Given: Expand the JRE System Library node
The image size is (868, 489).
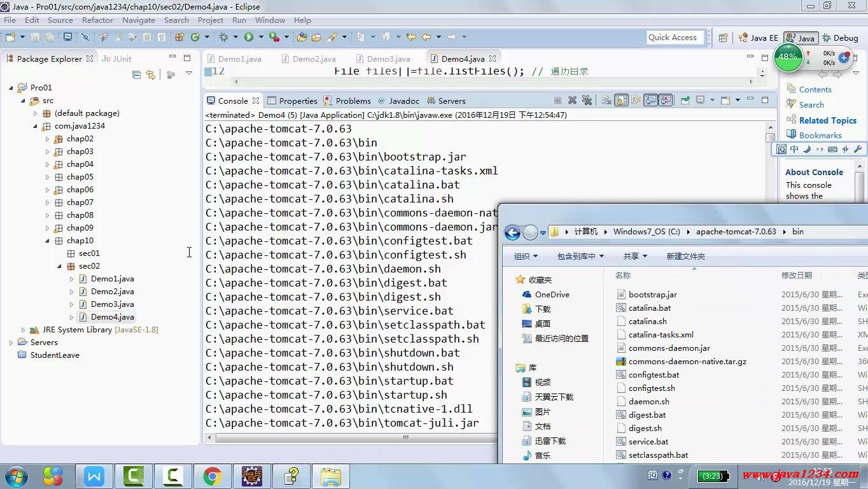Looking at the screenshot, I should point(23,330).
